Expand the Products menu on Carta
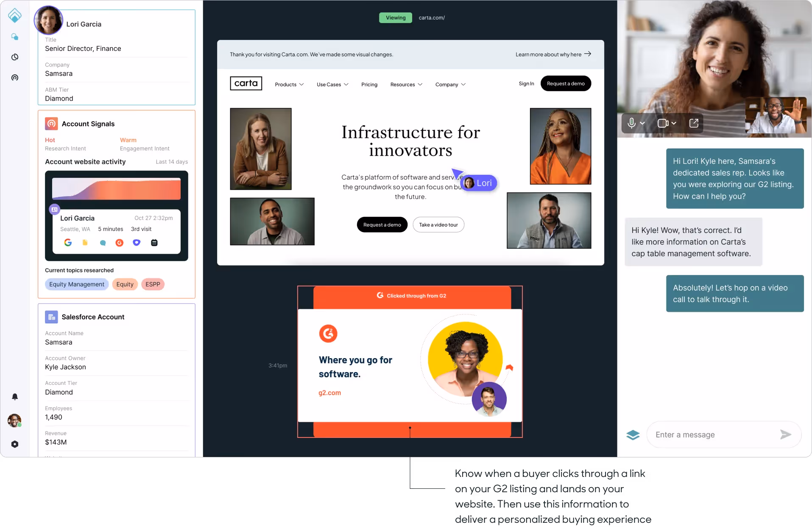Image resolution: width=812 pixels, height=527 pixels. click(289, 84)
